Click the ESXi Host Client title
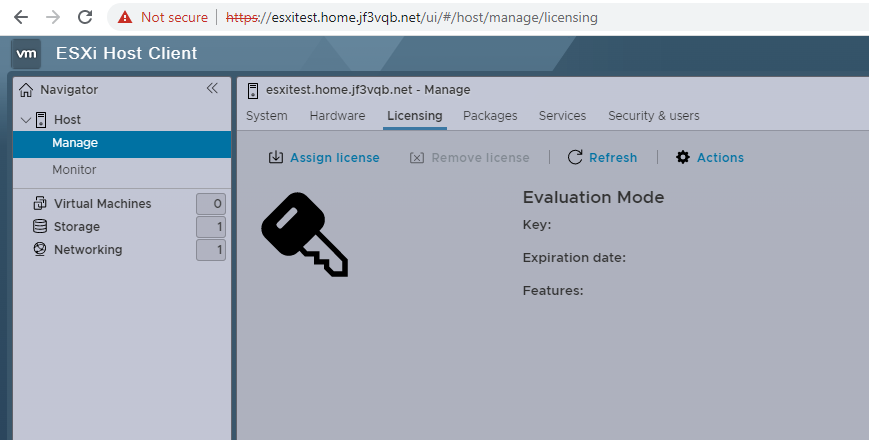The width and height of the screenshot is (869, 440). click(x=126, y=53)
